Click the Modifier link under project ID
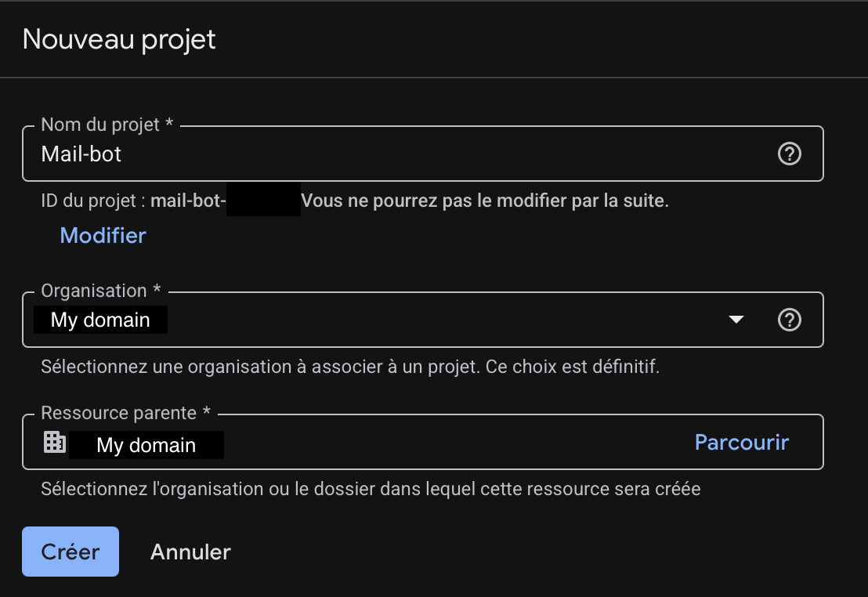The width and height of the screenshot is (868, 597). click(103, 235)
